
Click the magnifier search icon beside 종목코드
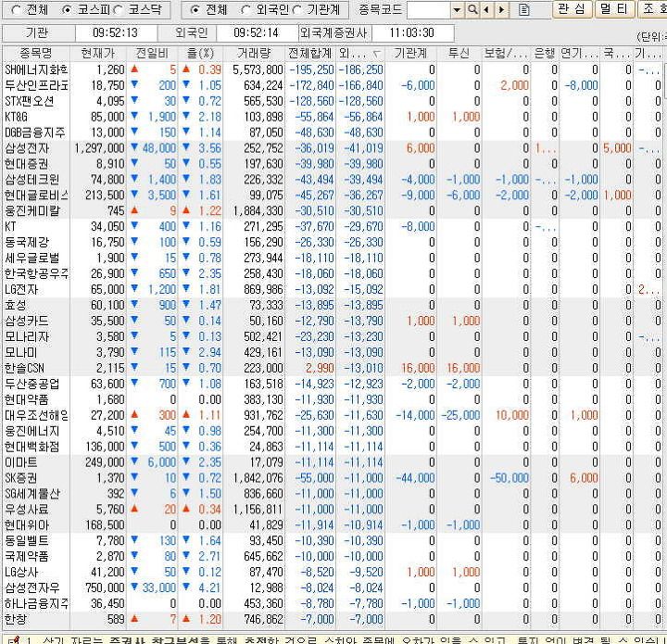point(472,10)
